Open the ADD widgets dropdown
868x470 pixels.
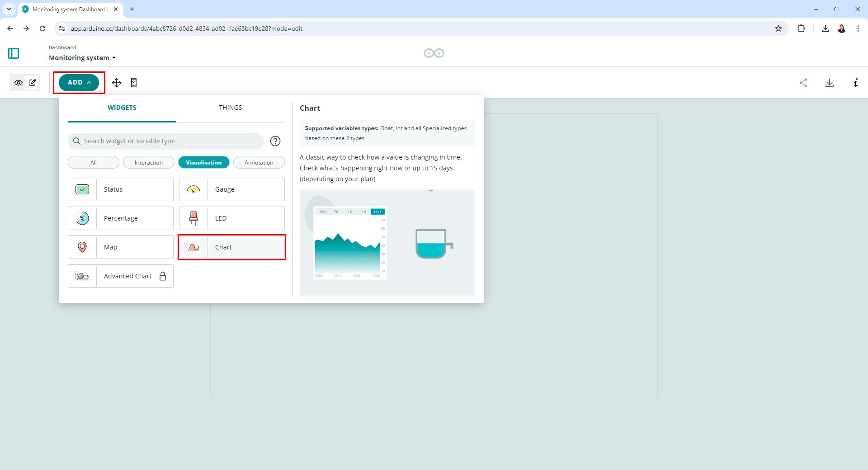(x=79, y=83)
